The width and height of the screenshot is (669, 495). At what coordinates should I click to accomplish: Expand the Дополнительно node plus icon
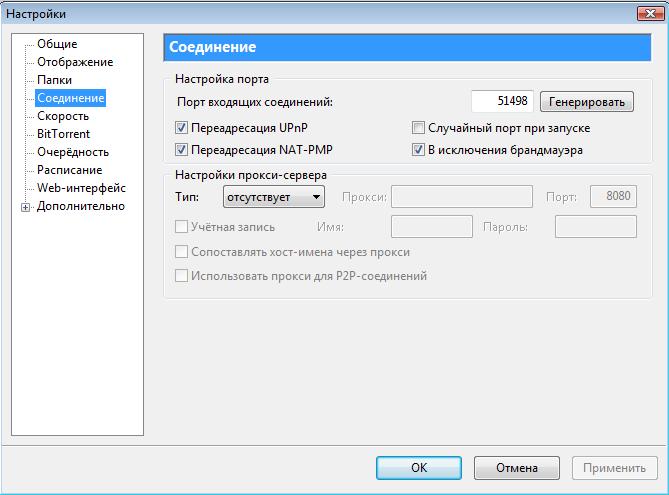[x=26, y=207]
